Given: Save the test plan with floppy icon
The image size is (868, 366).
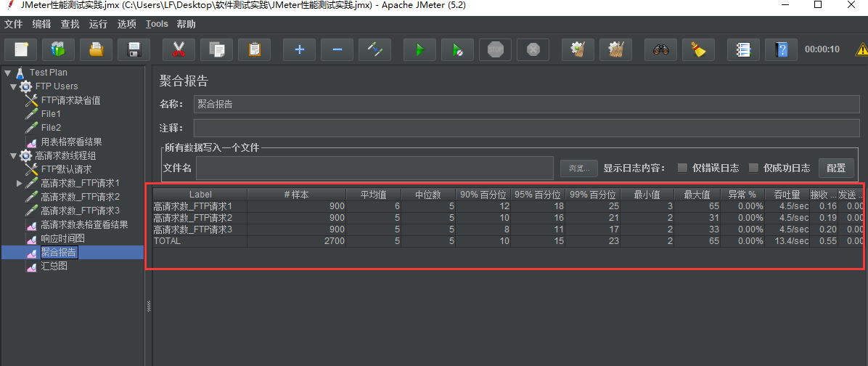Looking at the screenshot, I should point(134,49).
